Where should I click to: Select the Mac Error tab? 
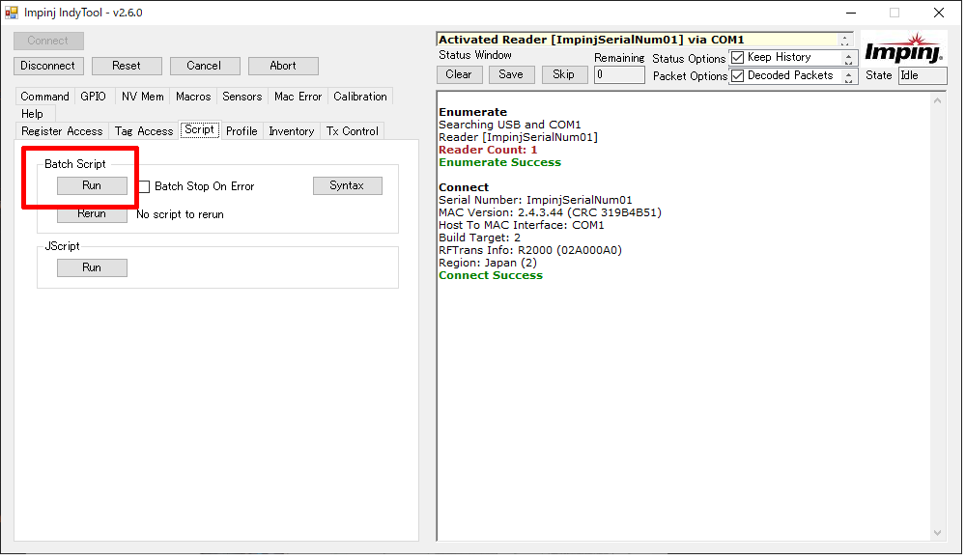click(x=299, y=97)
